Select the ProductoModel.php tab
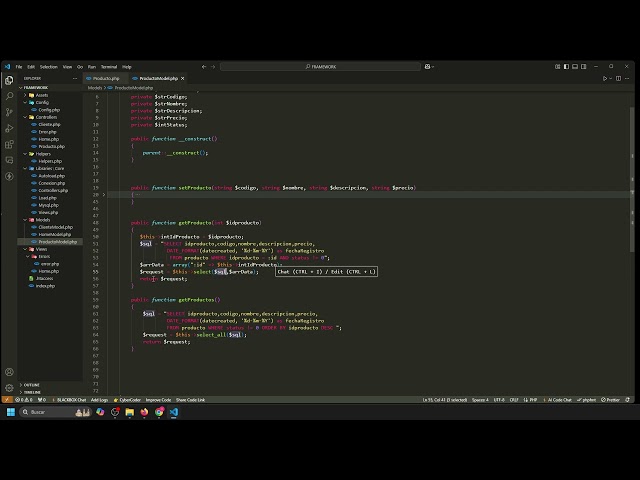640x480 pixels. tap(158, 78)
